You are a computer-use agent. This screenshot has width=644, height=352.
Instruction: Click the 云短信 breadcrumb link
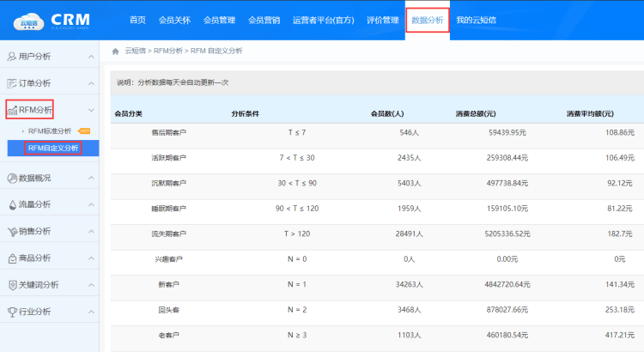(136, 51)
